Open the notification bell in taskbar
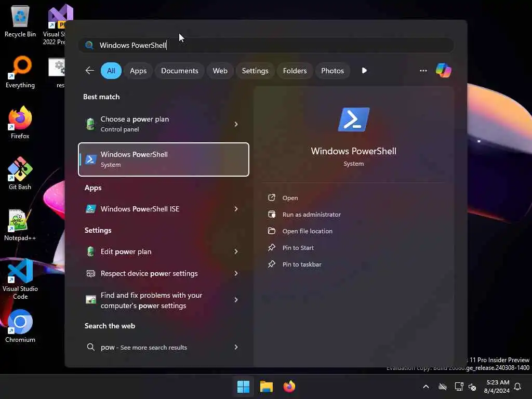532x399 pixels. click(517, 387)
